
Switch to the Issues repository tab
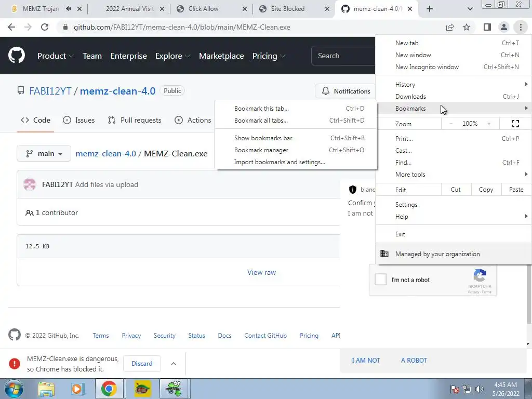(x=79, y=120)
